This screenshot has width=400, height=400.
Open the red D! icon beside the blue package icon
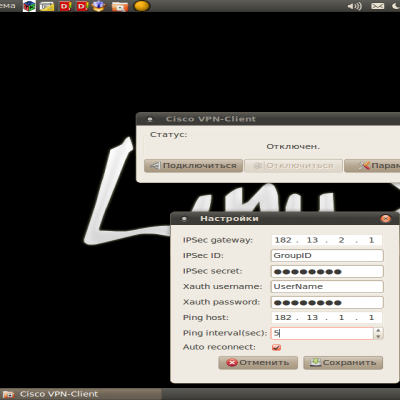82,6
